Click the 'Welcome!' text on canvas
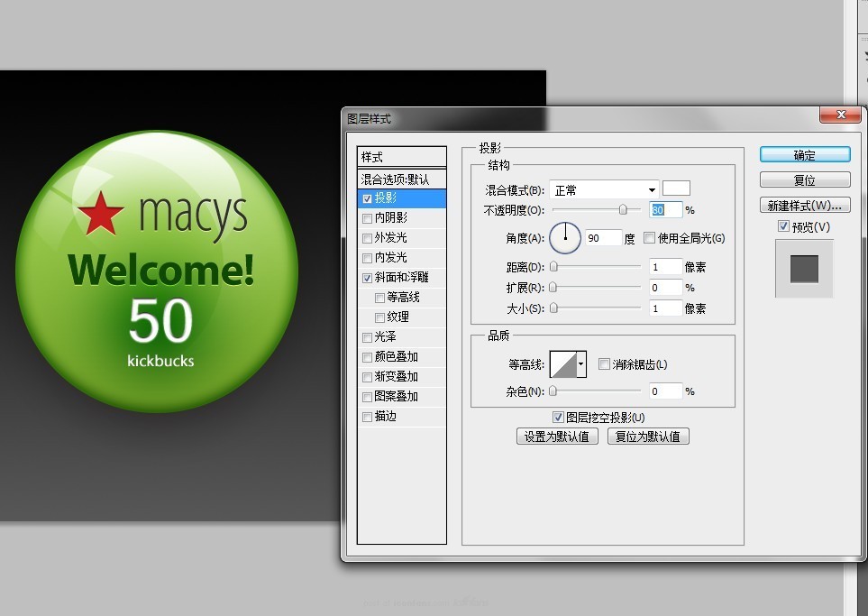Viewport: 868px width, 616px height. click(161, 270)
